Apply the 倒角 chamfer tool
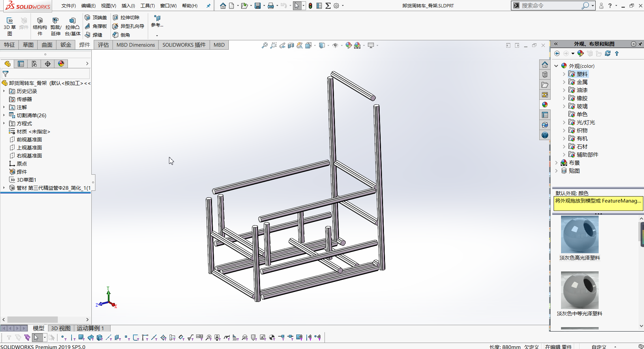644x349 pixels. 121,35
